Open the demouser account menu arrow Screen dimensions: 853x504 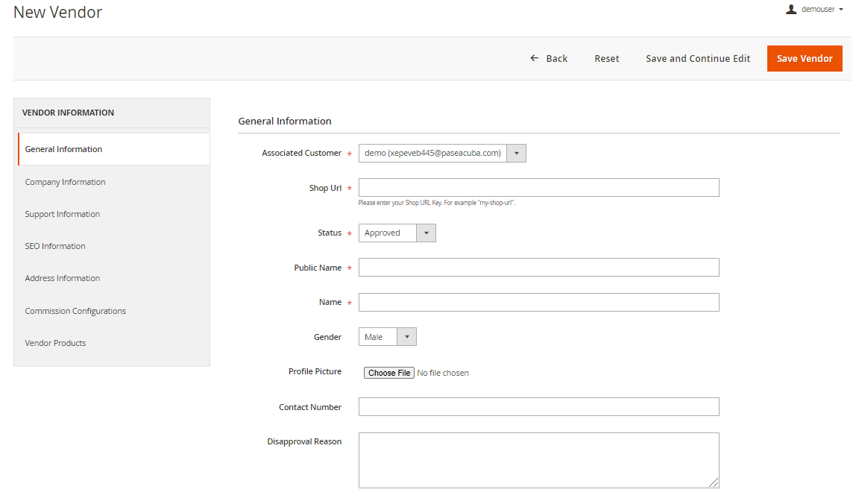click(x=841, y=10)
